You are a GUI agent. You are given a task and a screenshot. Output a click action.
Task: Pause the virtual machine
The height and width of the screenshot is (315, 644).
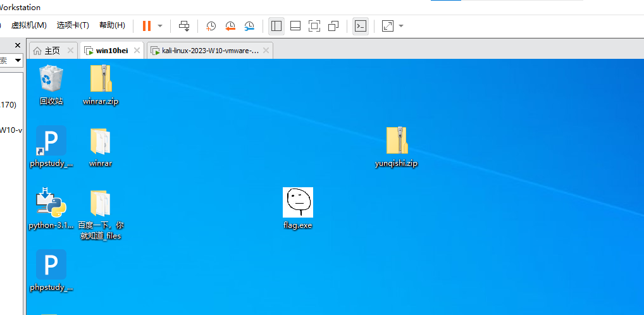point(147,26)
